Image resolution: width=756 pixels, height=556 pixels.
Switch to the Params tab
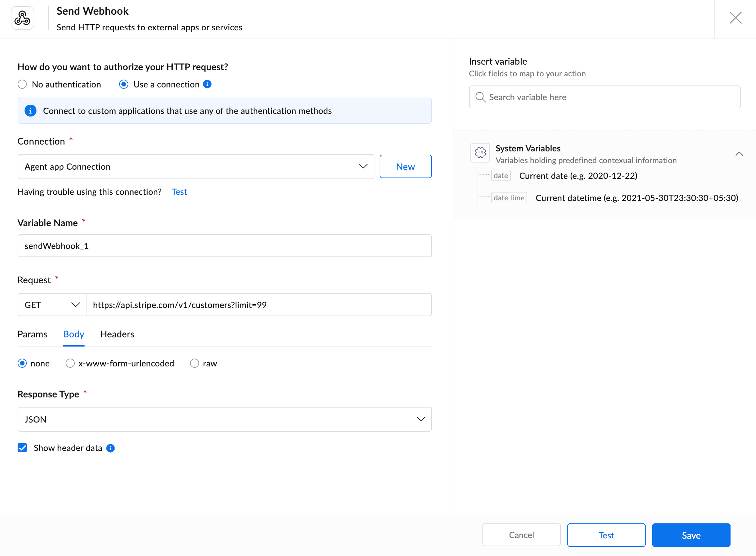click(x=32, y=334)
